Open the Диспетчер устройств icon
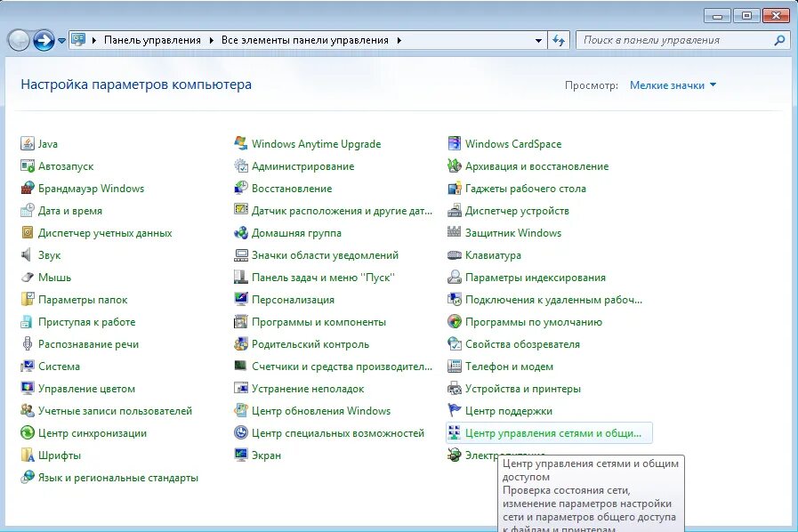The width and height of the screenshot is (798, 532). pyautogui.click(x=455, y=210)
